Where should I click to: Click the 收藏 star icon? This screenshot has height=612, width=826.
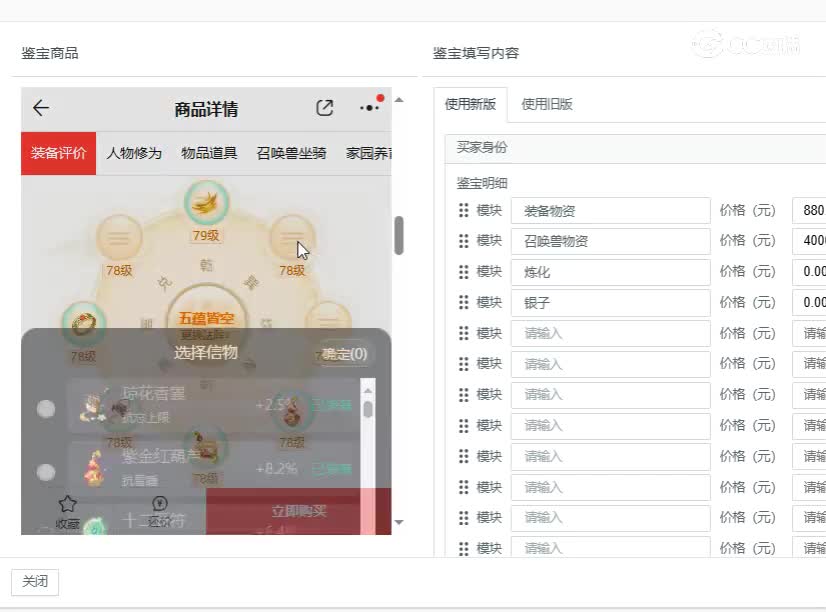67,504
